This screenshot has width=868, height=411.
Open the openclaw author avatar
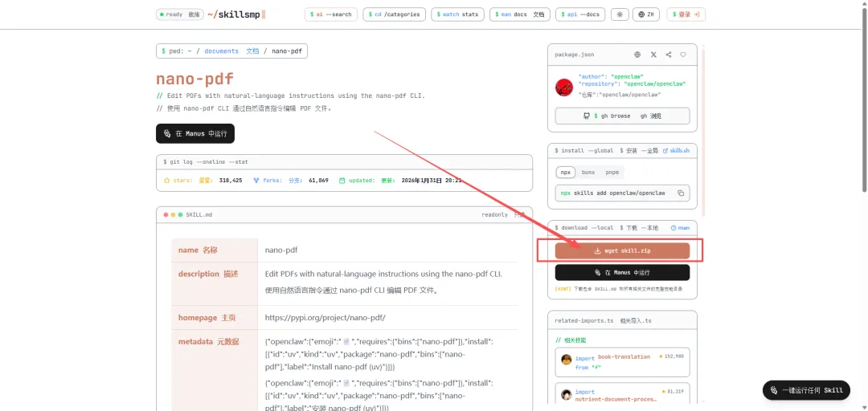pos(564,87)
